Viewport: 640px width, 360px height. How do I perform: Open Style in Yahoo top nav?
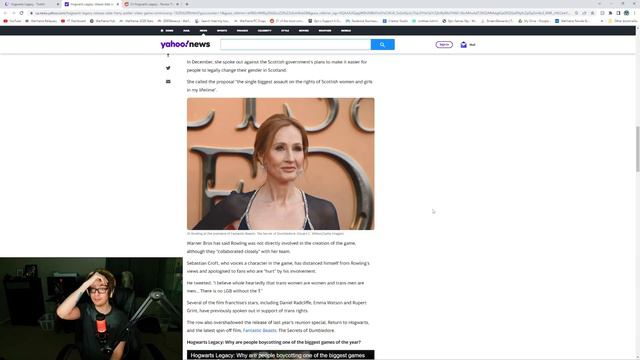click(x=285, y=31)
